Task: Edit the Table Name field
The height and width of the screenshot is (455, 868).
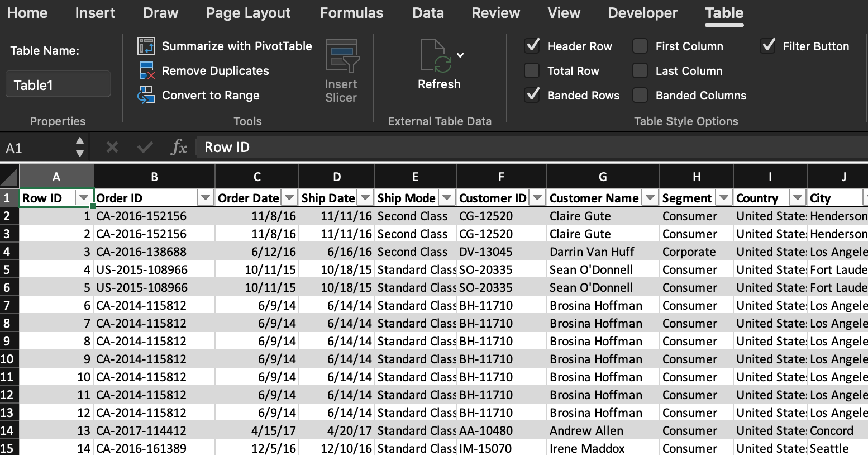Action: pyautogui.click(x=58, y=84)
